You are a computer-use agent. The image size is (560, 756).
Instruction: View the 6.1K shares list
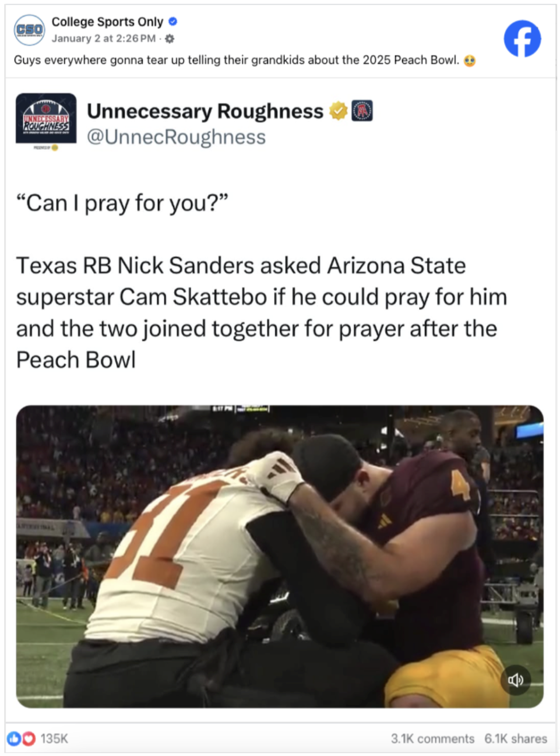(516, 739)
